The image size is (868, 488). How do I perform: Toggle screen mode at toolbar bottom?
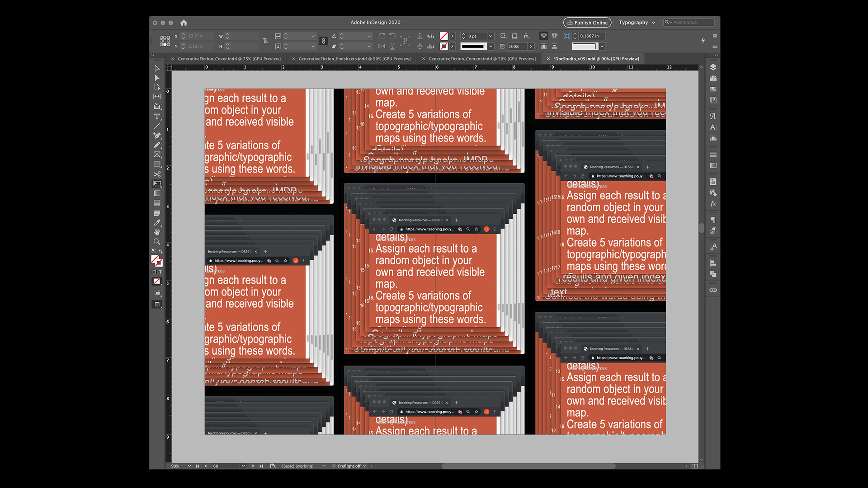pos(157,305)
